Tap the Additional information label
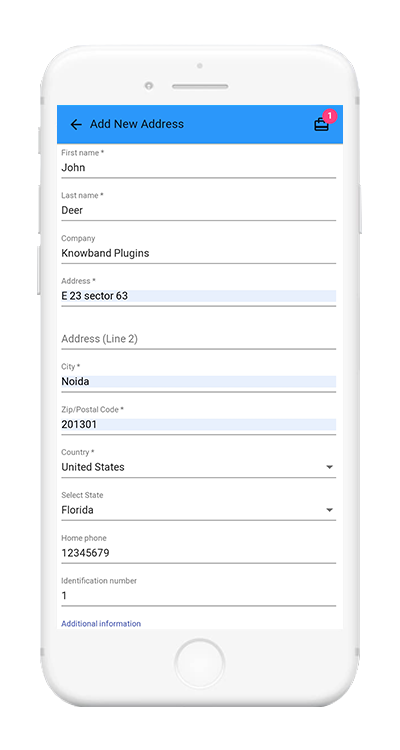Screen dimensions: 400x750 101,624
